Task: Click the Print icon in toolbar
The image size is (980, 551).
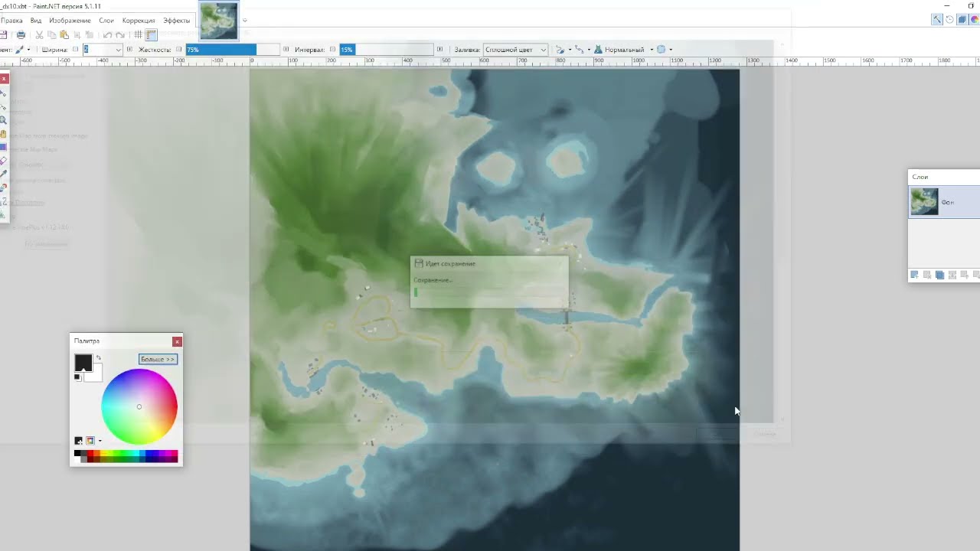Action: (21, 34)
